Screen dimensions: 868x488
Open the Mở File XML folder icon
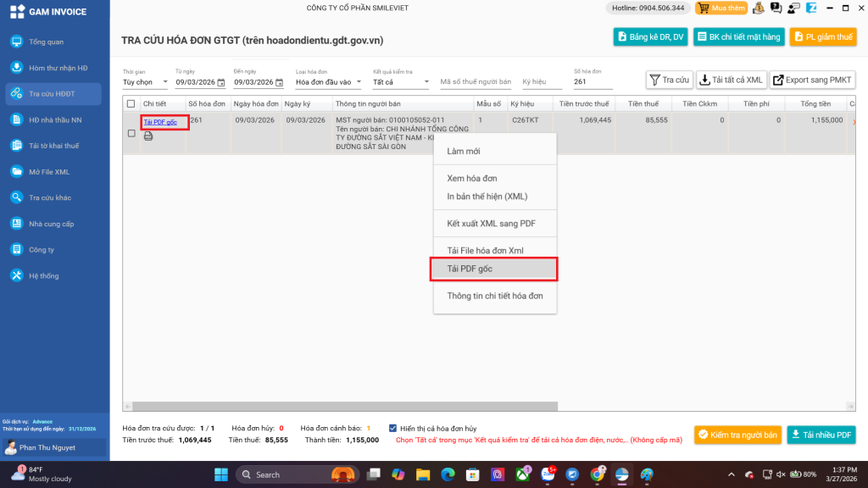click(x=16, y=172)
